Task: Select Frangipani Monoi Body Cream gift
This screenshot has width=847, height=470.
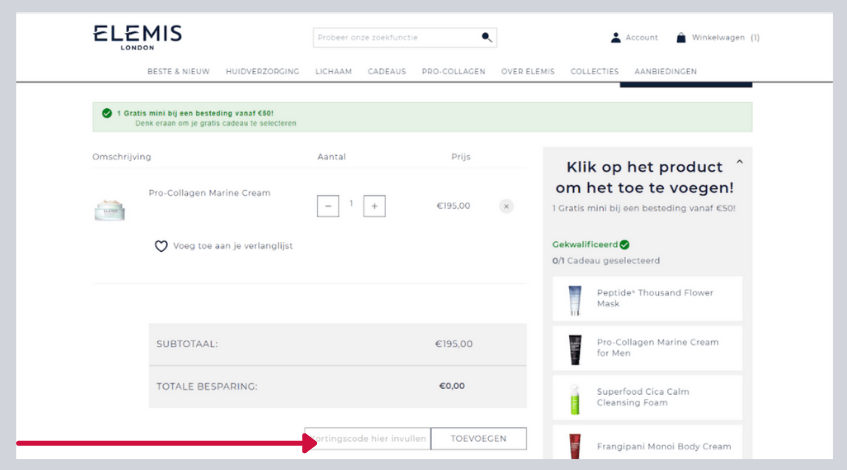Action: [647, 443]
